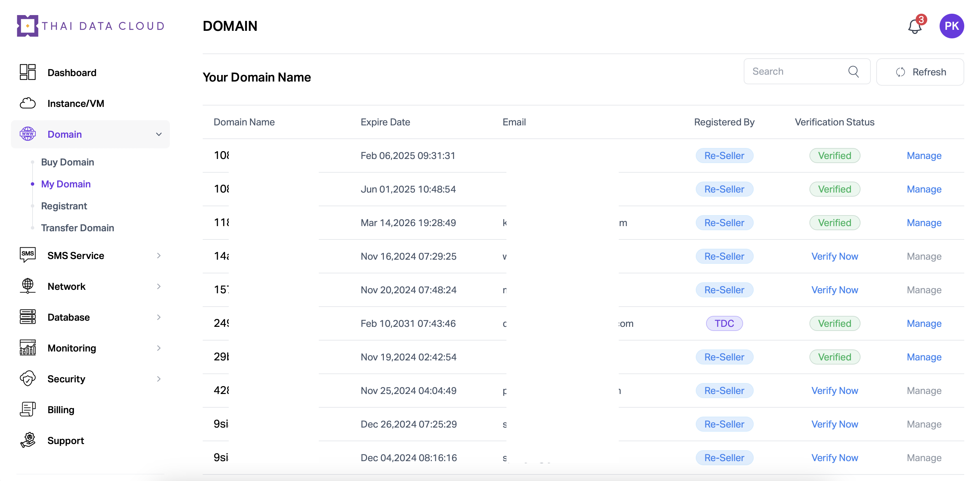Screen dimensions: 980x481
Task: Click the Refresh button
Action: click(920, 72)
